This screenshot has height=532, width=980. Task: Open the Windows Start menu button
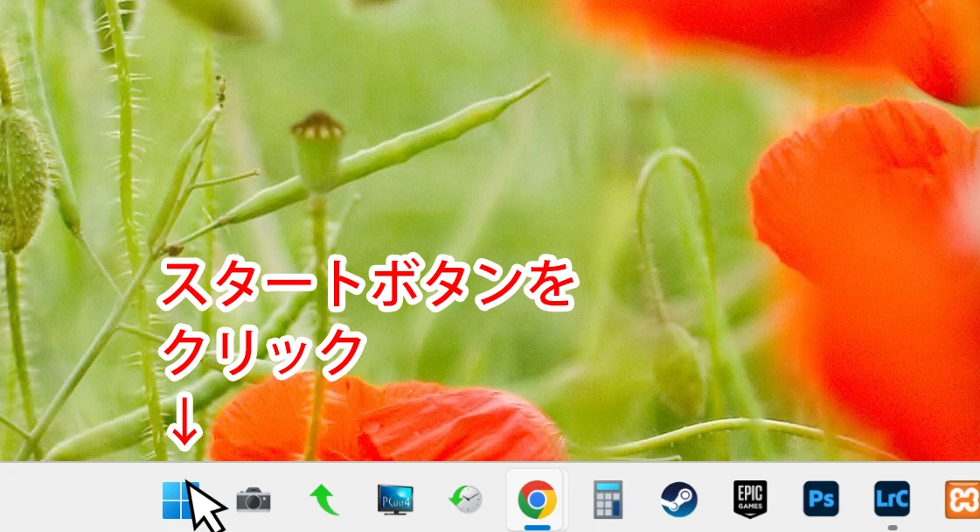click(181, 500)
